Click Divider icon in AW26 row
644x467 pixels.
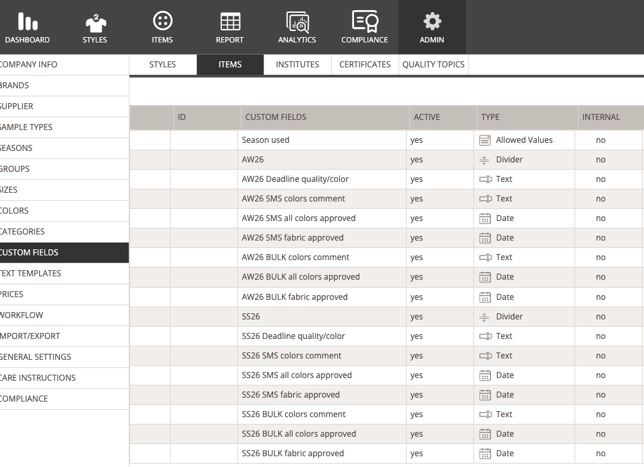tap(484, 160)
